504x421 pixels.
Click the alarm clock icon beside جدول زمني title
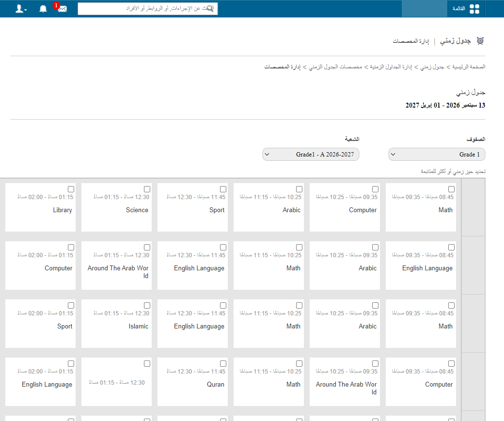coord(480,41)
